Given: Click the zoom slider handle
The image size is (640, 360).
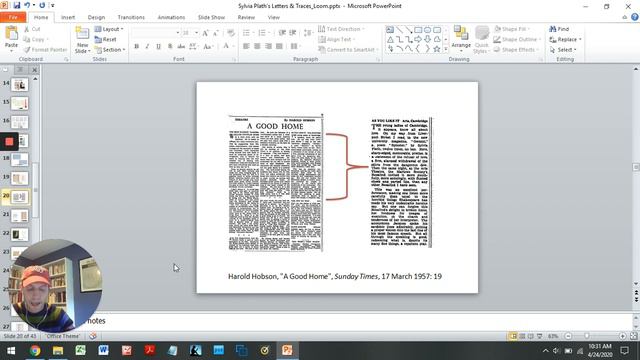Looking at the screenshot, I should point(587,336).
